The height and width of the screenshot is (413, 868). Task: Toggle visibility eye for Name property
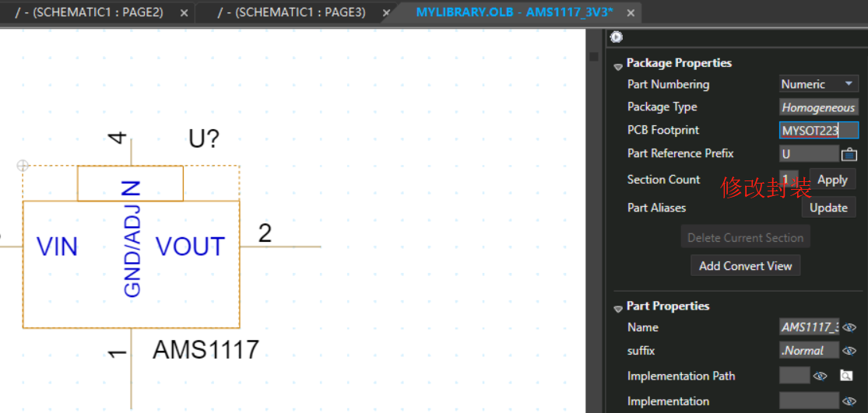(x=849, y=327)
